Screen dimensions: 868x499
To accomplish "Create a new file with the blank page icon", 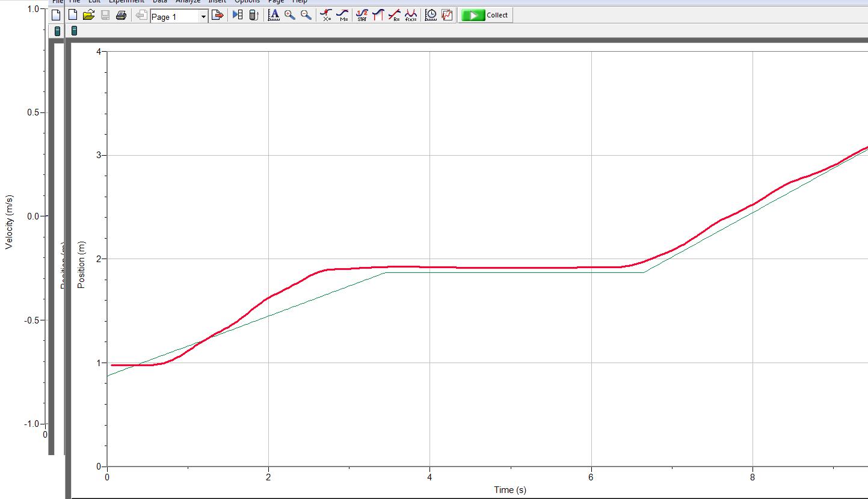I will (x=73, y=15).
